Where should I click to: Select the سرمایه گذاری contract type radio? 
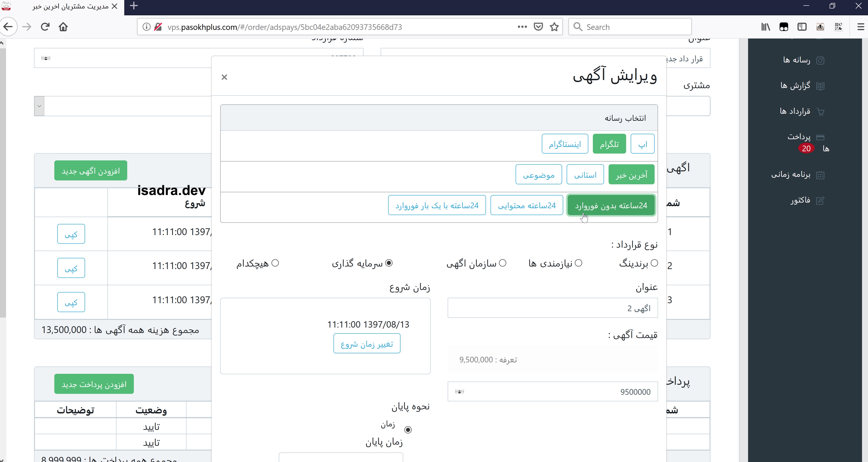(389, 263)
